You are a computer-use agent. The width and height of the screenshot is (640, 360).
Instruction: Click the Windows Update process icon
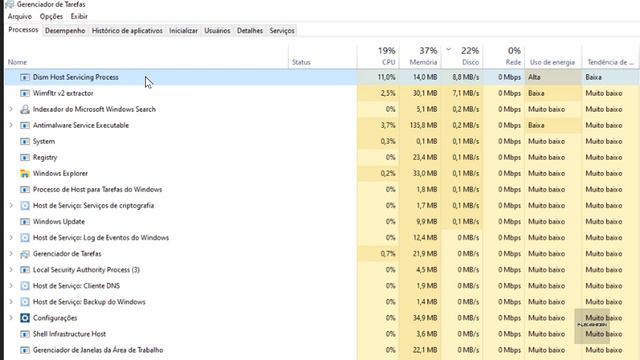[25, 222]
